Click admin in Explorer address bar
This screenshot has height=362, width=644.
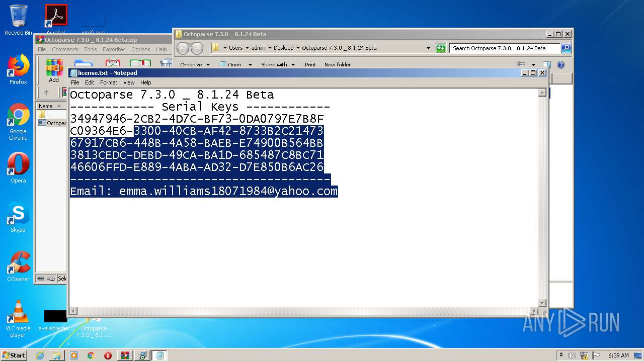coord(258,48)
